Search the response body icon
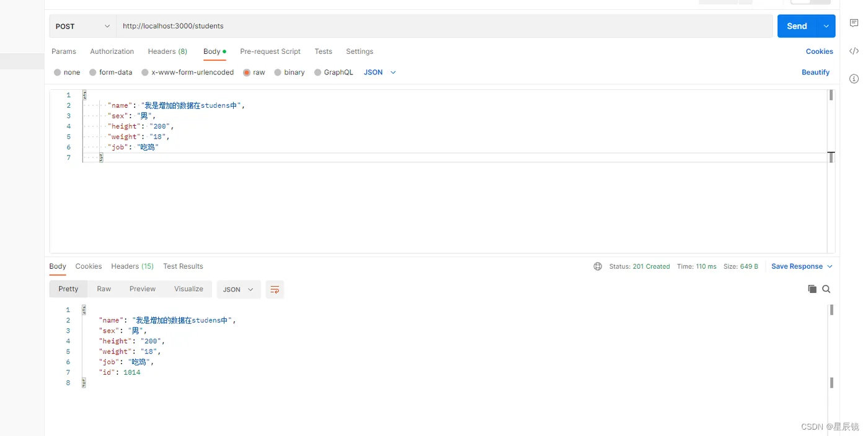Screen dimensions: 868x436 (826, 289)
